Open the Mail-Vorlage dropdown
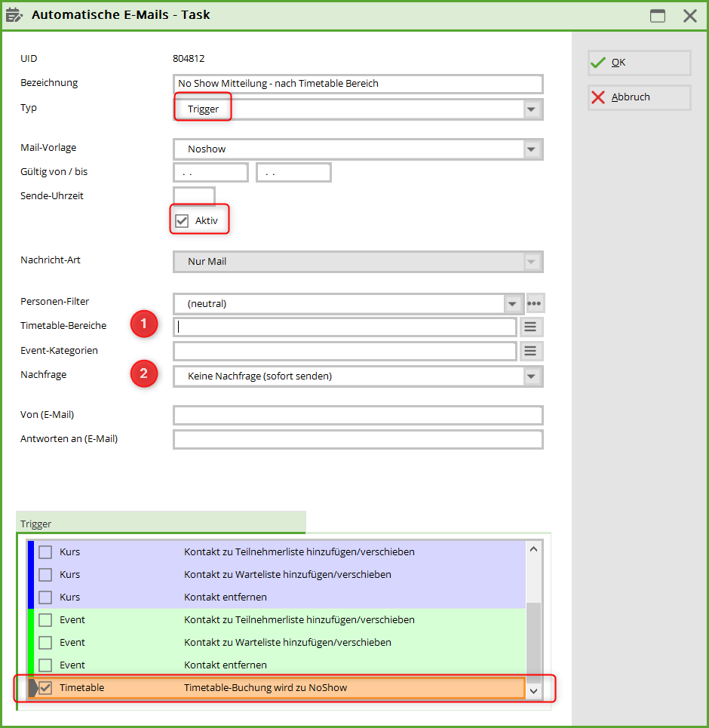The width and height of the screenshot is (709, 728). (x=532, y=149)
